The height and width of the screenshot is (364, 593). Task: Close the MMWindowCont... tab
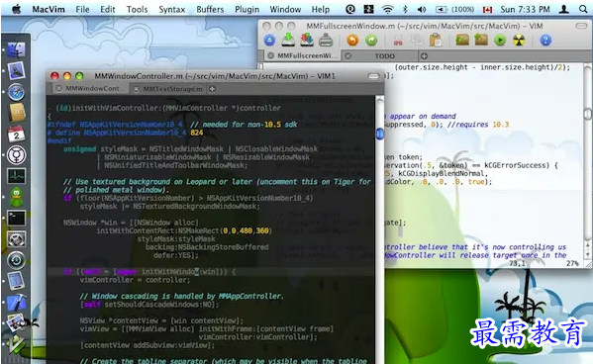tap(58, 89)
